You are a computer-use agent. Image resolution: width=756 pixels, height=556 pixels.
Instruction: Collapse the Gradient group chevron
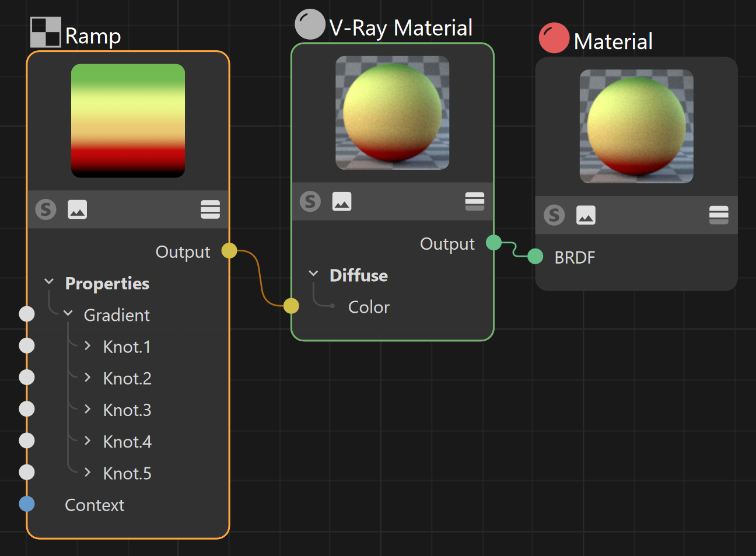point(68,313)
